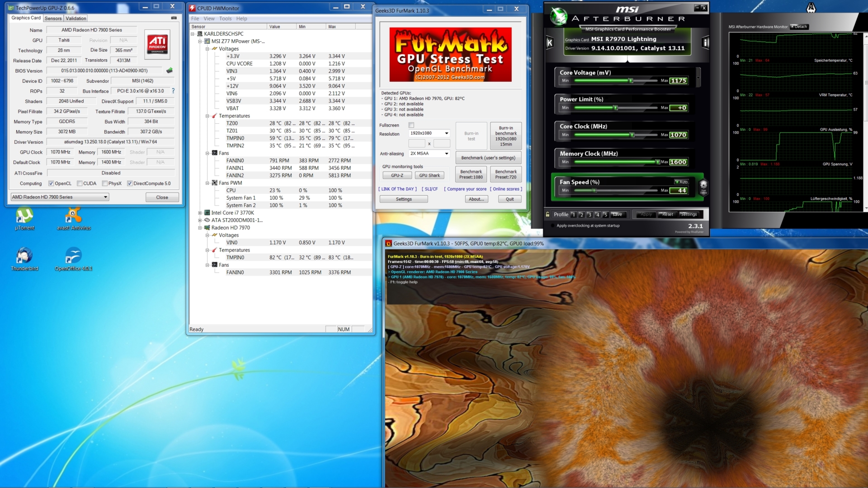The height and width of the screenshot is (488, 868).
Task: Click the Core Voltage slider handle
Action: [x=631, y=80]
